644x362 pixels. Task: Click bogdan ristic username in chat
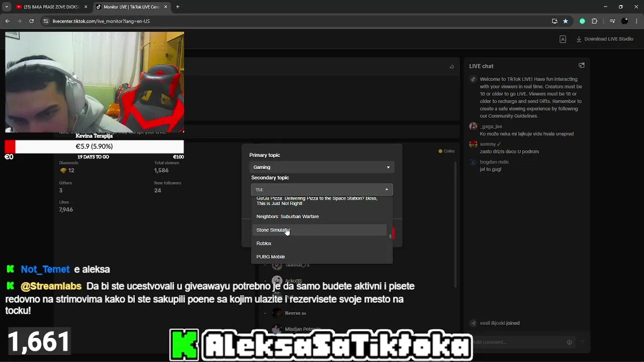[495, 162]
